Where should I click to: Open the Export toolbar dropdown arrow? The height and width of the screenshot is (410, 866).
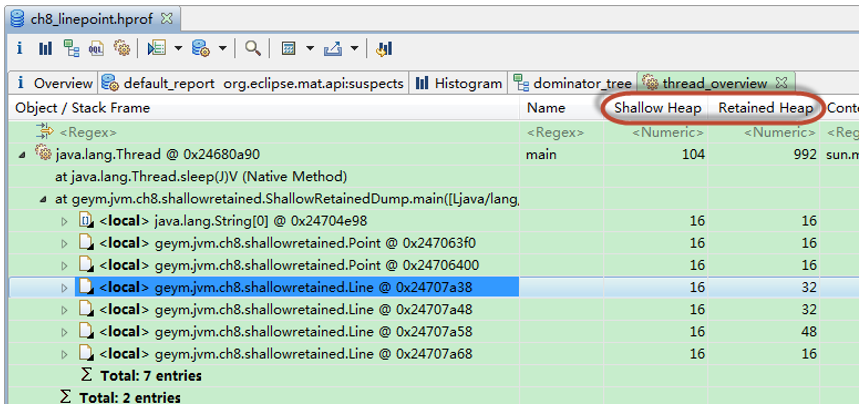[x=354, y=48]
